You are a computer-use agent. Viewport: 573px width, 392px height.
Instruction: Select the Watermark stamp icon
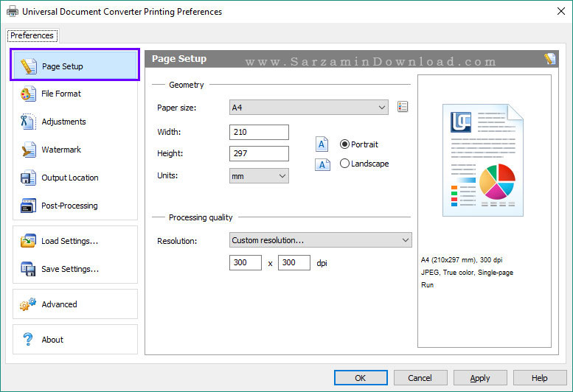pos(28,150)
